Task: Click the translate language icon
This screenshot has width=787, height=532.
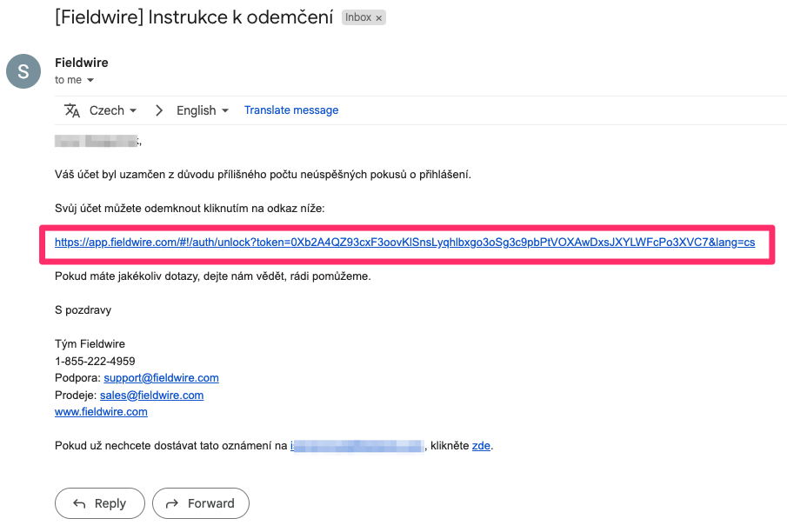Action: pyautogui.click(x=72, y=110)
